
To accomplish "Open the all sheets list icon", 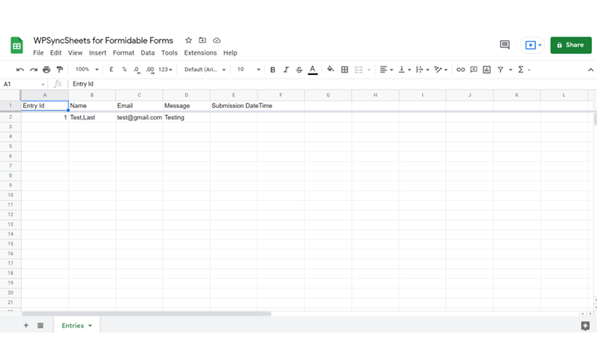I will [40, 325].
